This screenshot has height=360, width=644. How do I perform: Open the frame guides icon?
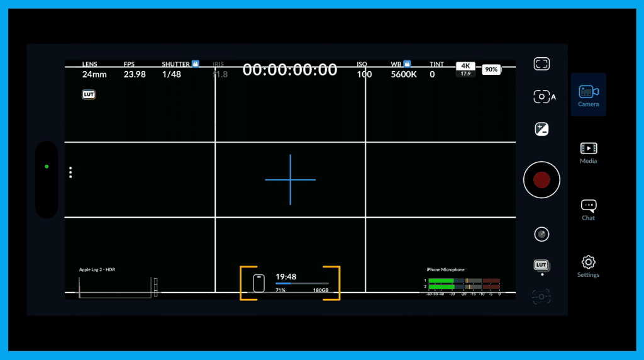pos(541,64)
